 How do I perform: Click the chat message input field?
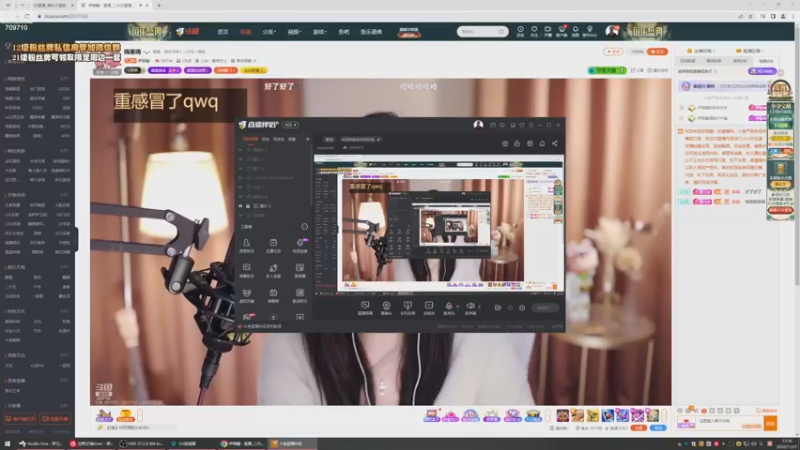(730, 423)
